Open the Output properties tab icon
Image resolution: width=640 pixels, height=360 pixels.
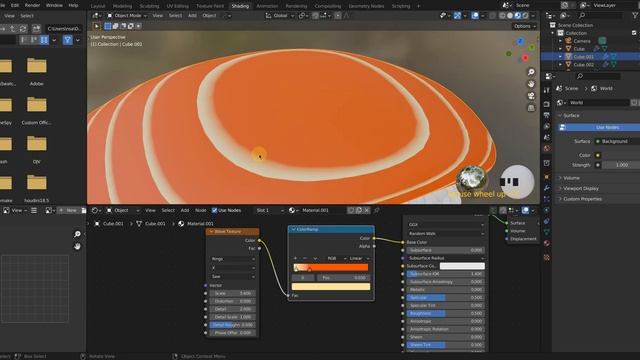(x=547, y=116)
